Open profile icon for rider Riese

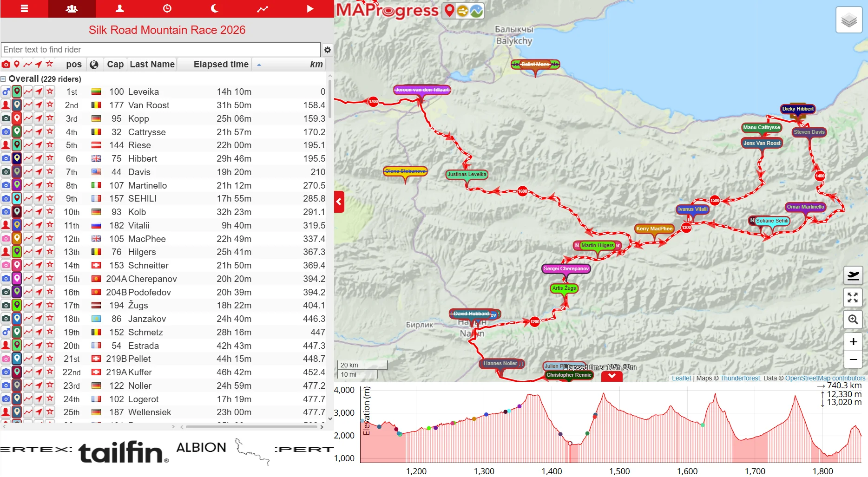(6, 145)
